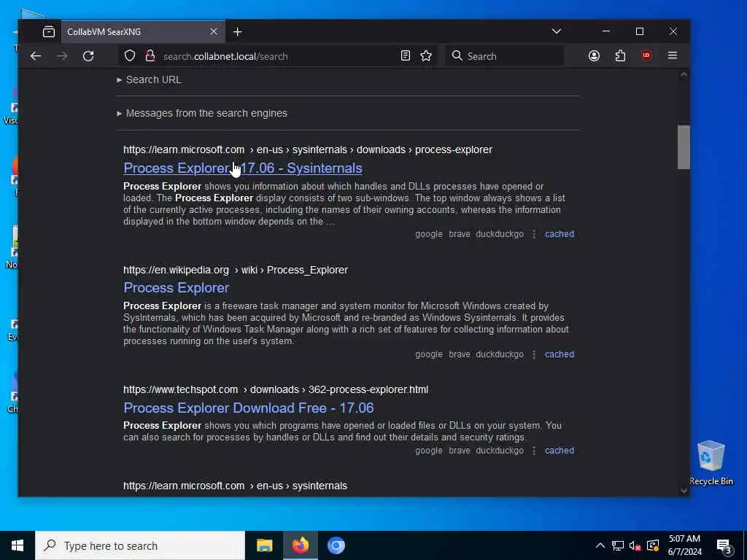Click the www.techspot.com URL breadcrumb

(275, 389)
